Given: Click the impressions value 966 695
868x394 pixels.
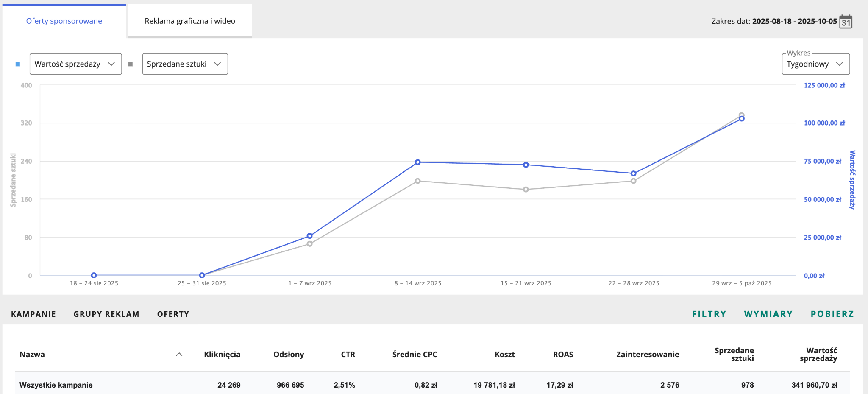Looking at the screenshot, I should tap(290, 385).
